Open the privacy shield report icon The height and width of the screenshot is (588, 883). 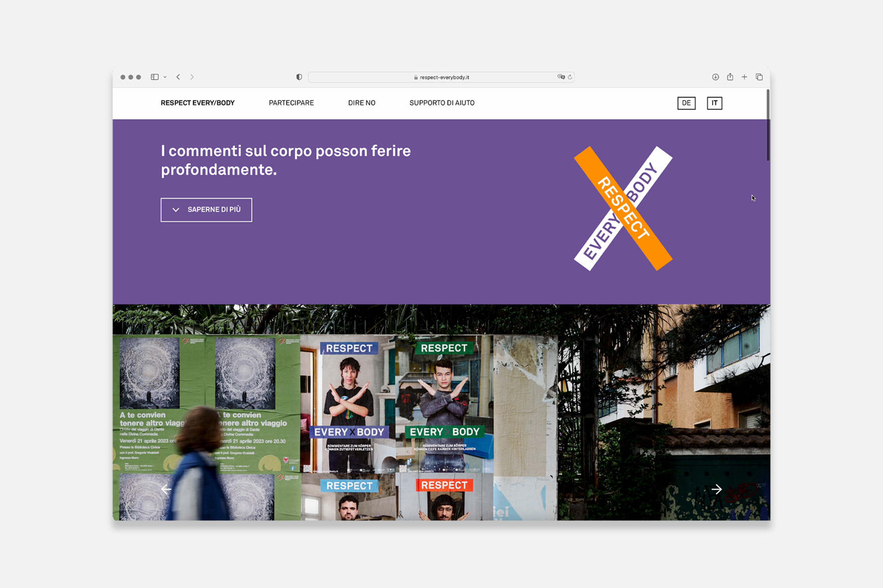(x=299, y=77)
